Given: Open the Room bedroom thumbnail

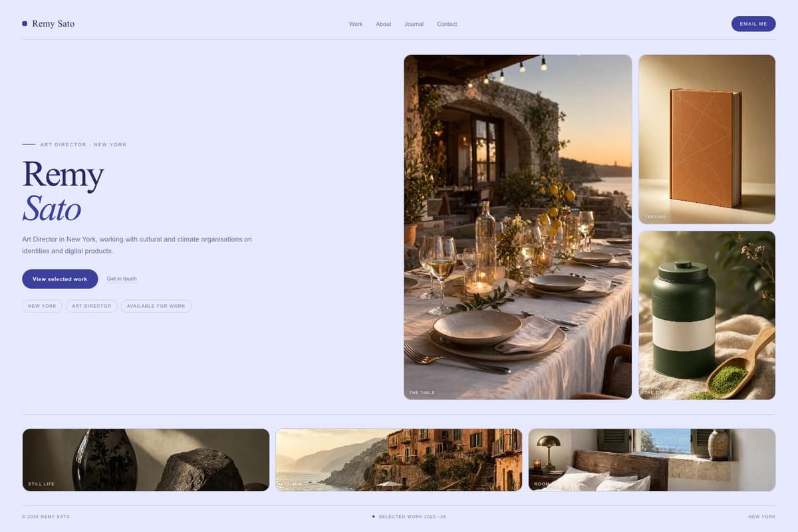Looking at the screenshot, I should pos(652,460).
